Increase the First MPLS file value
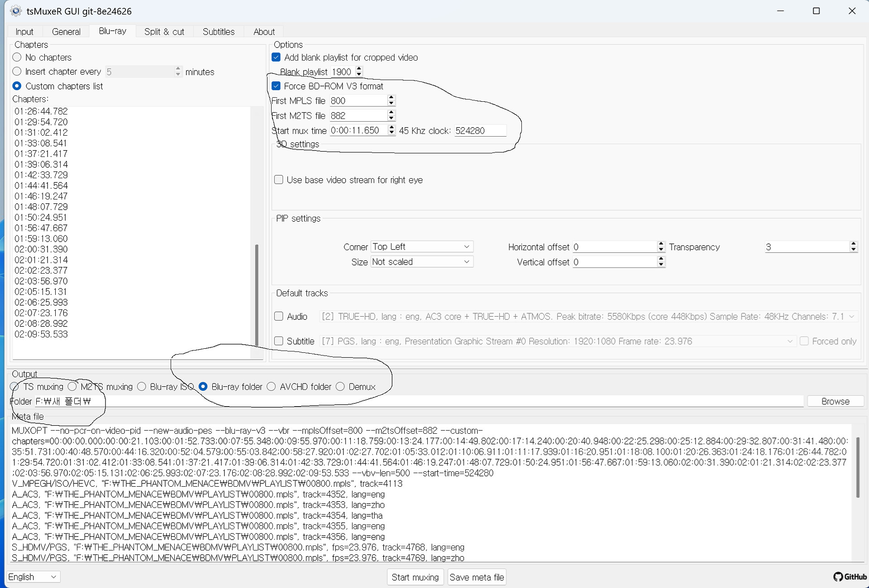Viewport: 869px width, 588px height. point(392,98)
